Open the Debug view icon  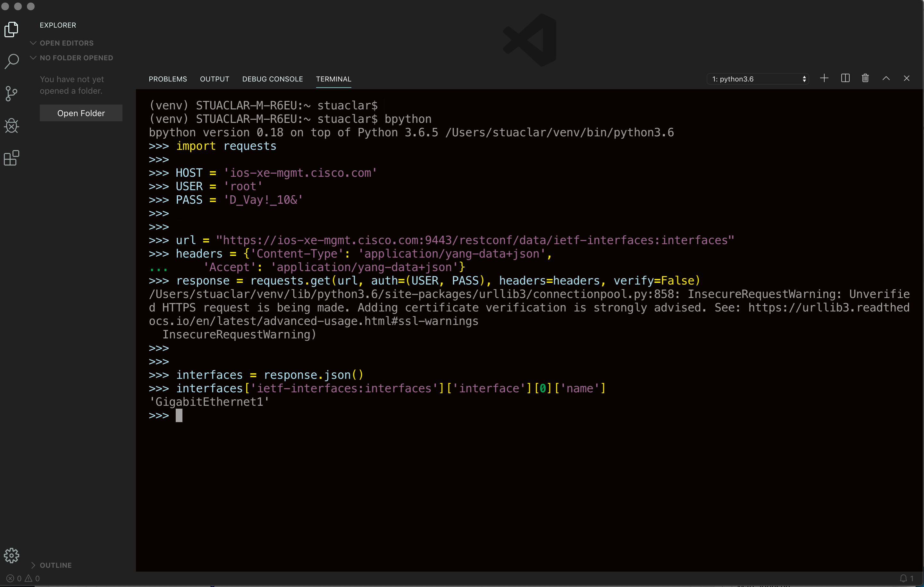(12, 125)
